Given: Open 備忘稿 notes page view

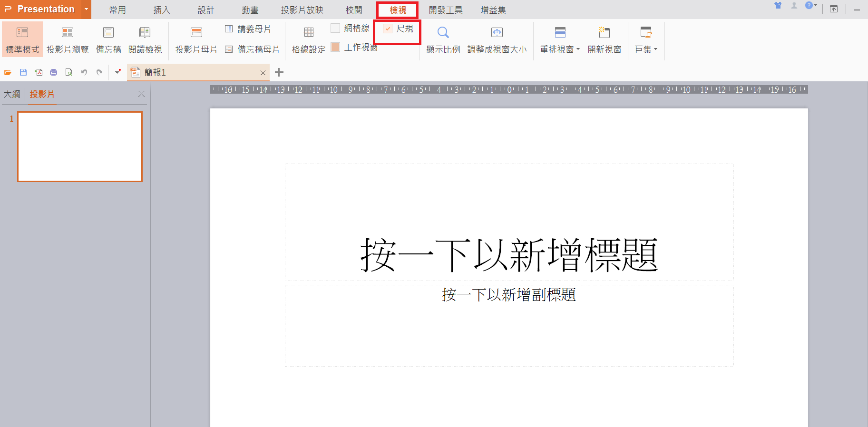Looking at the screenshot, I should (108, 40).
